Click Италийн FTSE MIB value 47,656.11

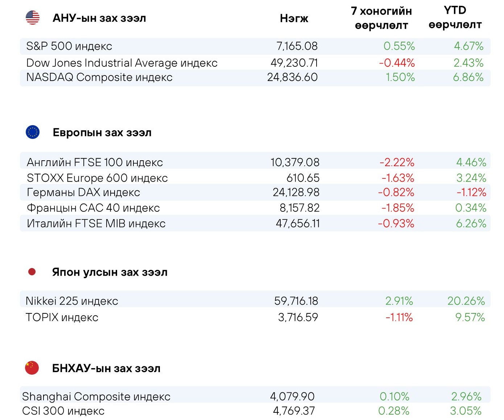(298, 223)
